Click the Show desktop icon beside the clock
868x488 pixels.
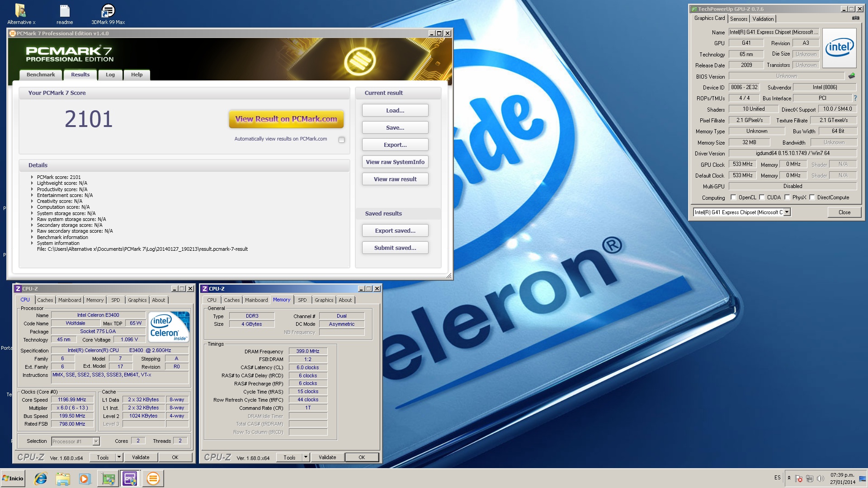[863, 479]
